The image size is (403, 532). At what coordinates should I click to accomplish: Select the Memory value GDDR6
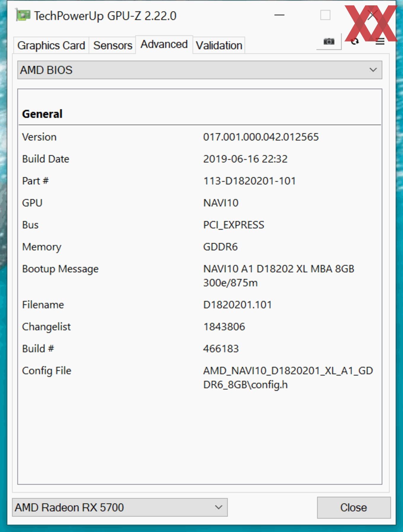pos(220,247)
